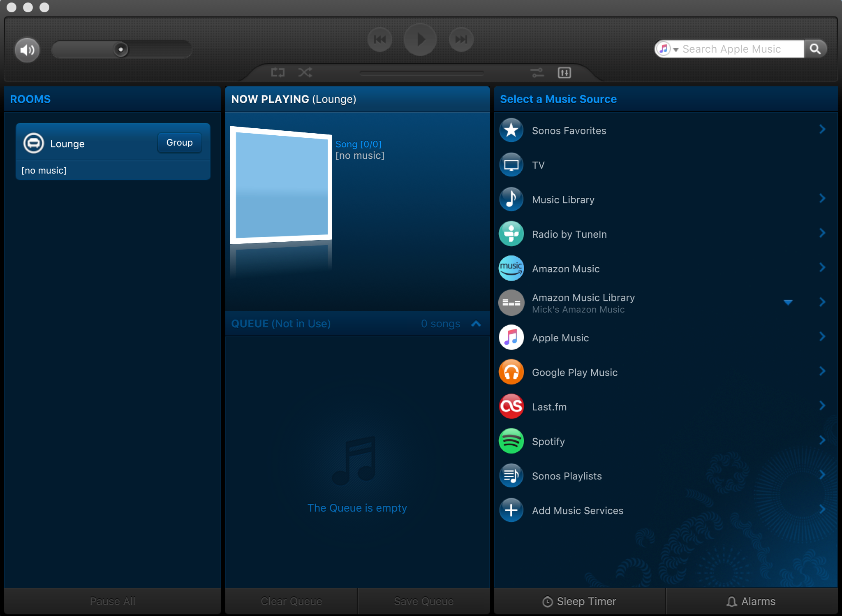Open the Sleep Timer
The image size is (842, 616).
pos(580,601)
